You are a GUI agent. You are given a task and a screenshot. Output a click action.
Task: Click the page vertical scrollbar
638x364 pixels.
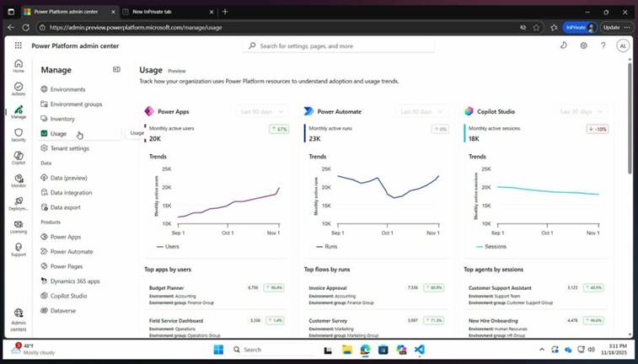point(630,118)
